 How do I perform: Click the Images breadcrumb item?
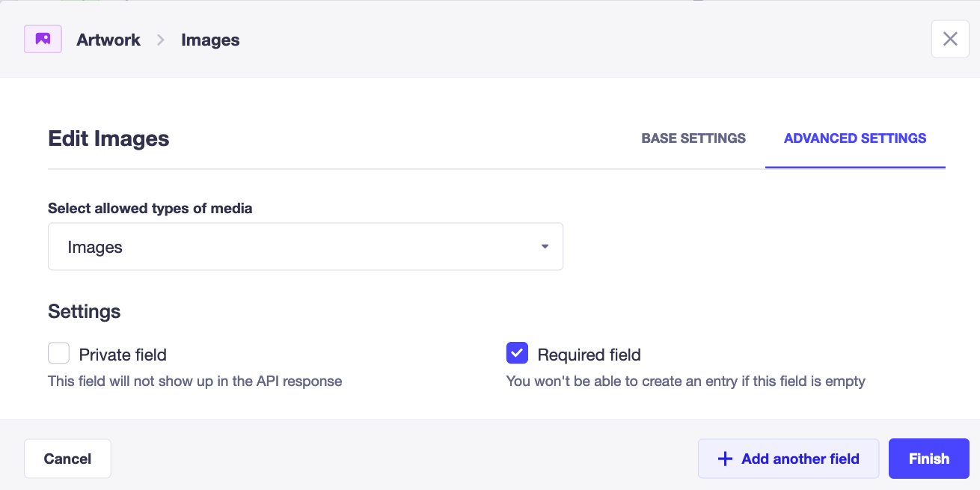pos(210,40)
